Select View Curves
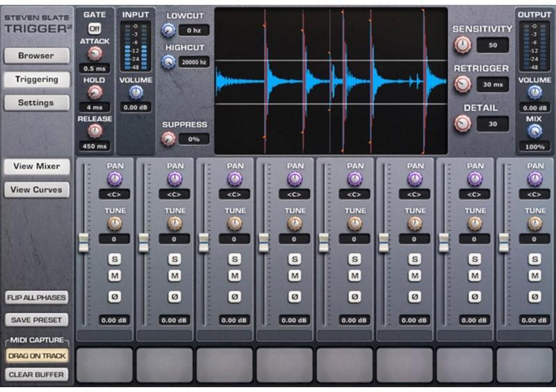Viewport: 556px width, 392px height. click(37, 190)
